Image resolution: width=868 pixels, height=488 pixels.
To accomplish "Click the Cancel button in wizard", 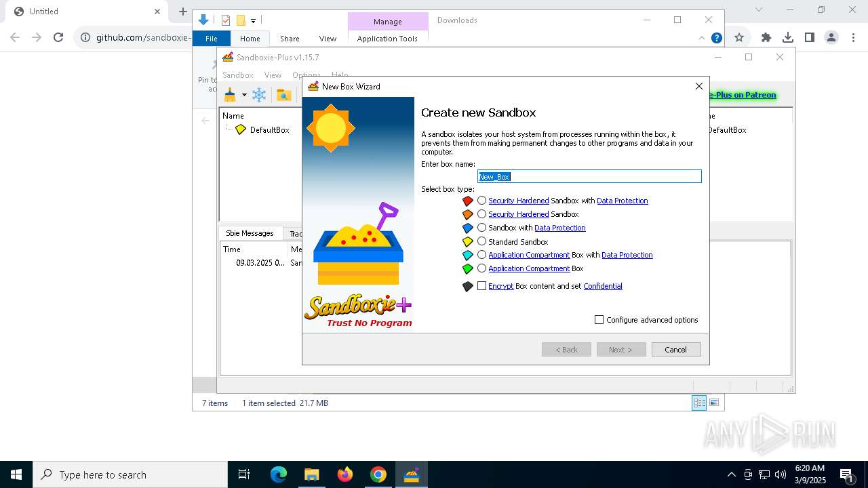I will pyautogui.click(x=676, y=350).
